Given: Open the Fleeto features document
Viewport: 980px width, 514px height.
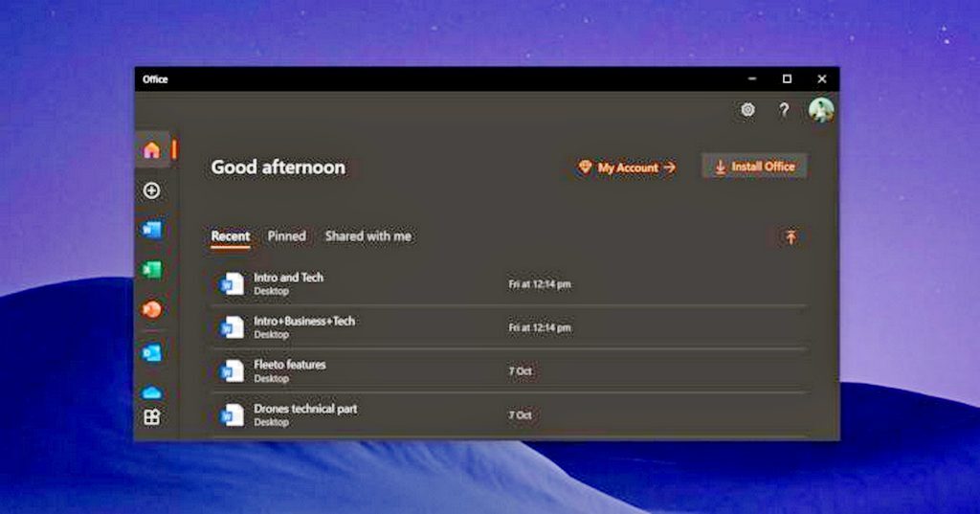Looking at the screenshot, I should pos(289,365).
